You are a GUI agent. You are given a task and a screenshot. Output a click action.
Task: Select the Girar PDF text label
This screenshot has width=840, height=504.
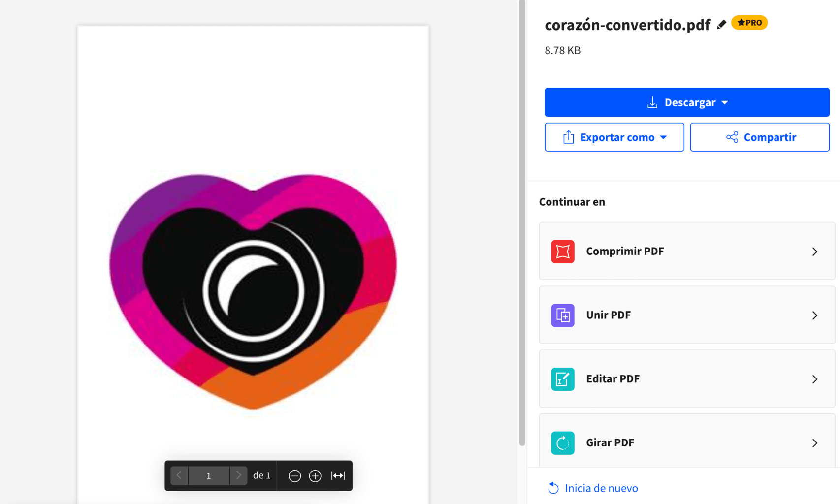pyautogui.click(x=610, y=442)
